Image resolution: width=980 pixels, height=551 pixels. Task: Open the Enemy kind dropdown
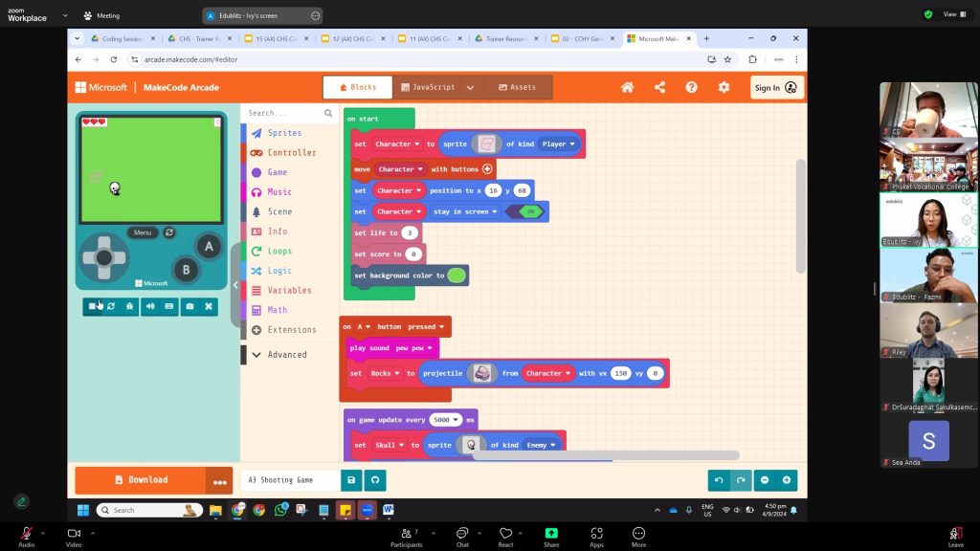(541, 445)
